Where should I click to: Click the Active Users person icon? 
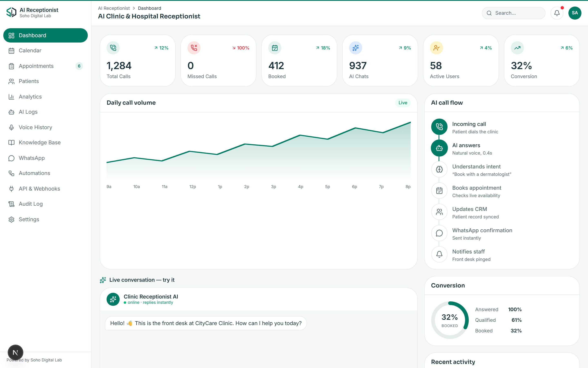[x=436, y=48]
